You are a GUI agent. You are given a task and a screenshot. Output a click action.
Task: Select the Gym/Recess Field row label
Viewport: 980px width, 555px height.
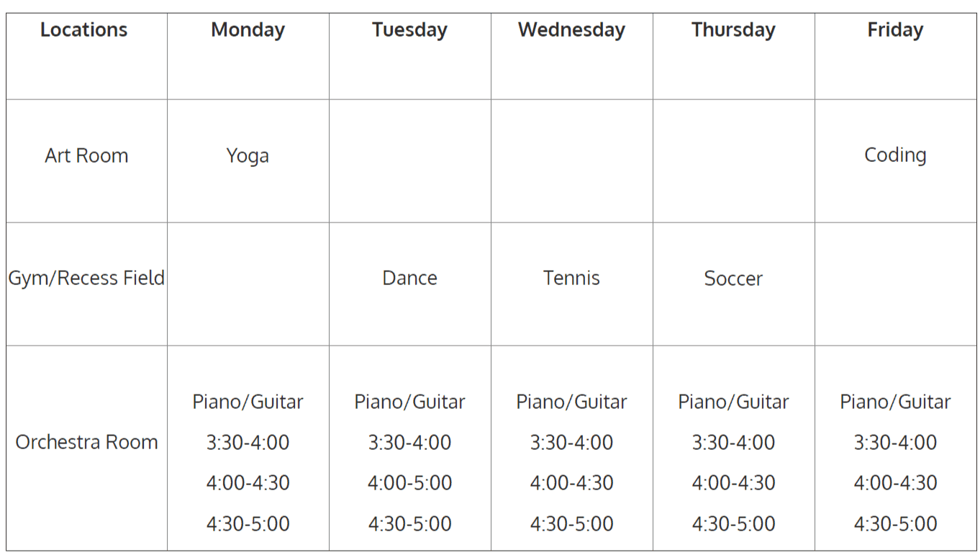tap(86, 278)
